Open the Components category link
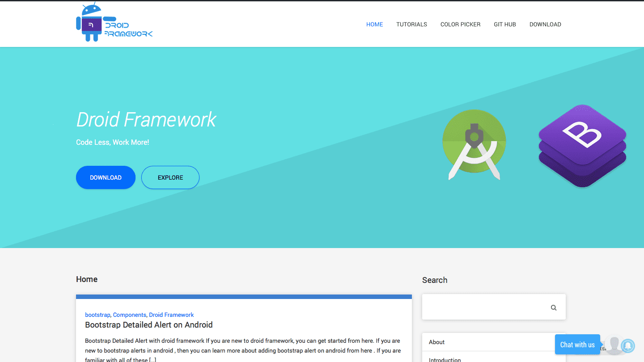Screen dimensions: 644x362 coord(130,315)
